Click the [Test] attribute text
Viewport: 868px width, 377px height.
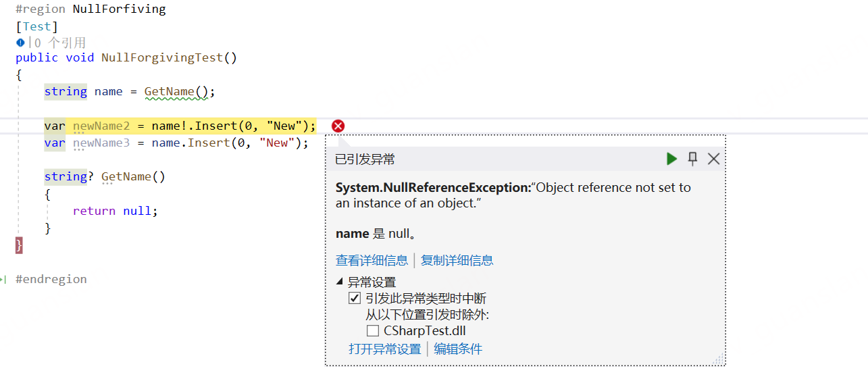(x=36, y=26)
